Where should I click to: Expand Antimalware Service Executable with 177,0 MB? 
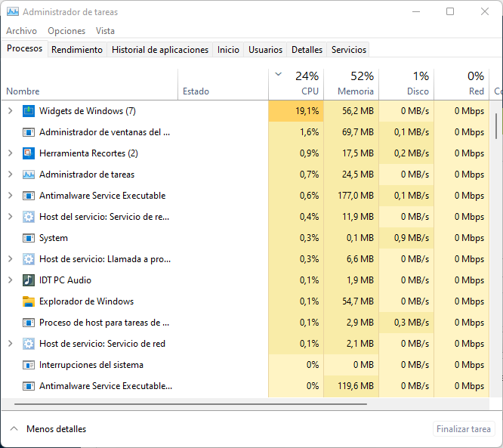tap(11, 196)
